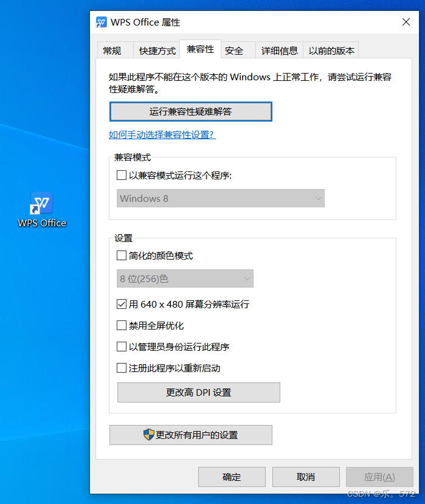Screen dimensions: 425x504
Task: Uncheck 用 640 x 480 屏幕分辨率运行
Action: [x=121, y=304]
